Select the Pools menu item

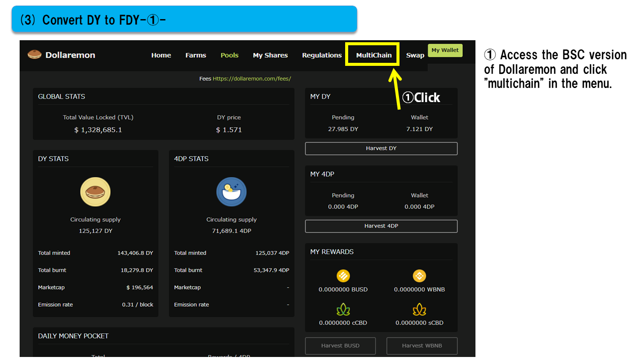point(229,55)
